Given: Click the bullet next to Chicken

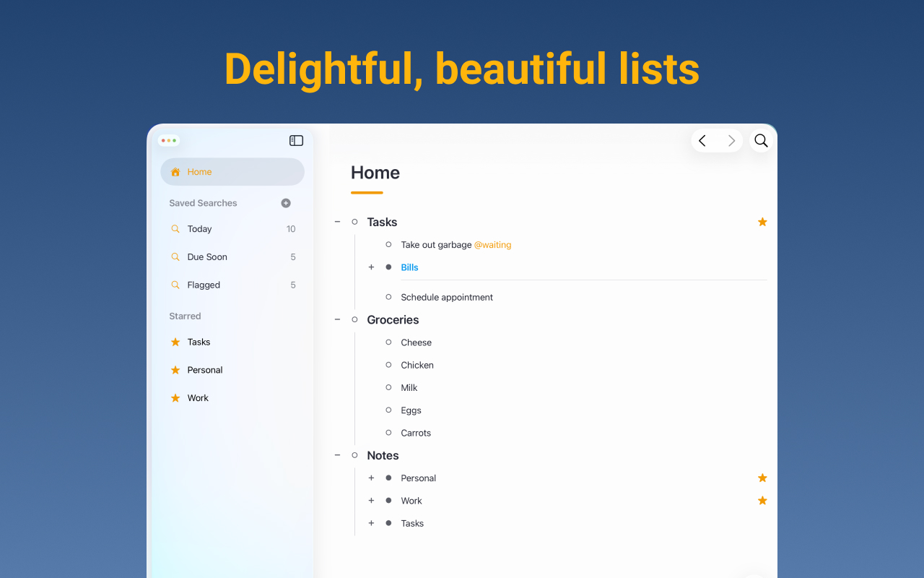Looking at the screenshot, I should [388, 365].
